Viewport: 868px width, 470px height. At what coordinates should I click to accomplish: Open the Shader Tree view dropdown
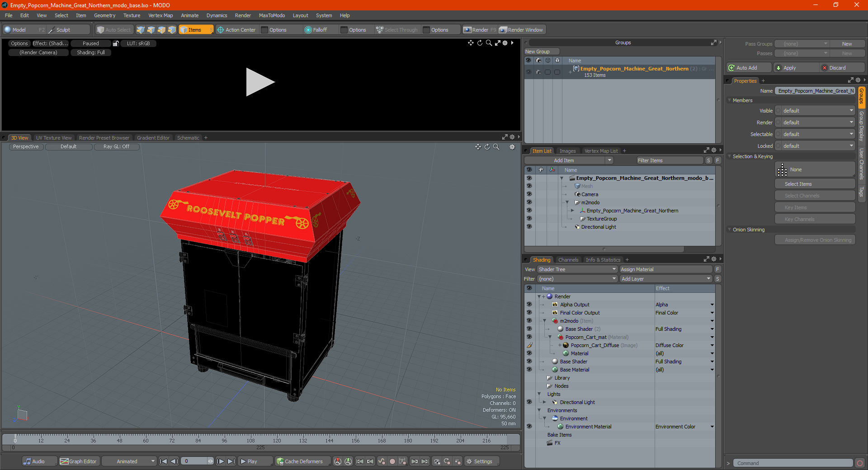click(577, 269)
